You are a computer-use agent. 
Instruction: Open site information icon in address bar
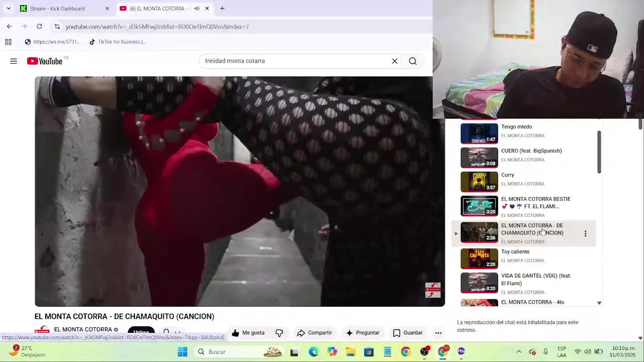57,26
